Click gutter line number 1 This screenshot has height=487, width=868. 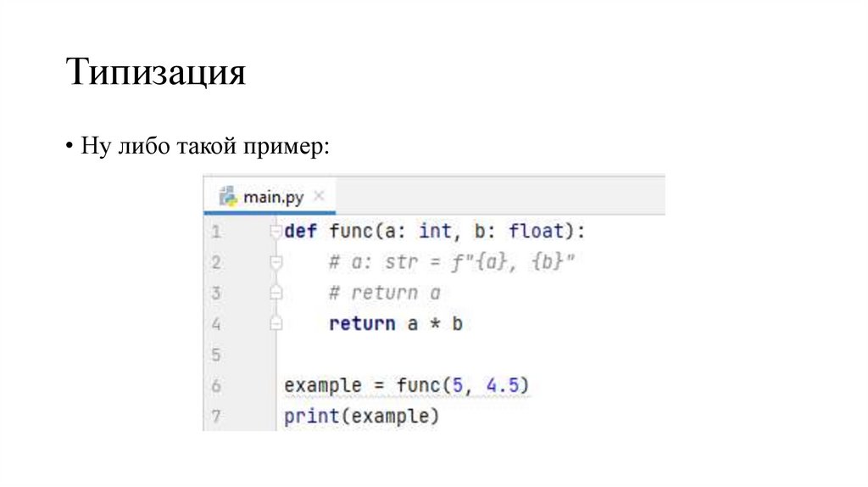(x=215, y=232)
